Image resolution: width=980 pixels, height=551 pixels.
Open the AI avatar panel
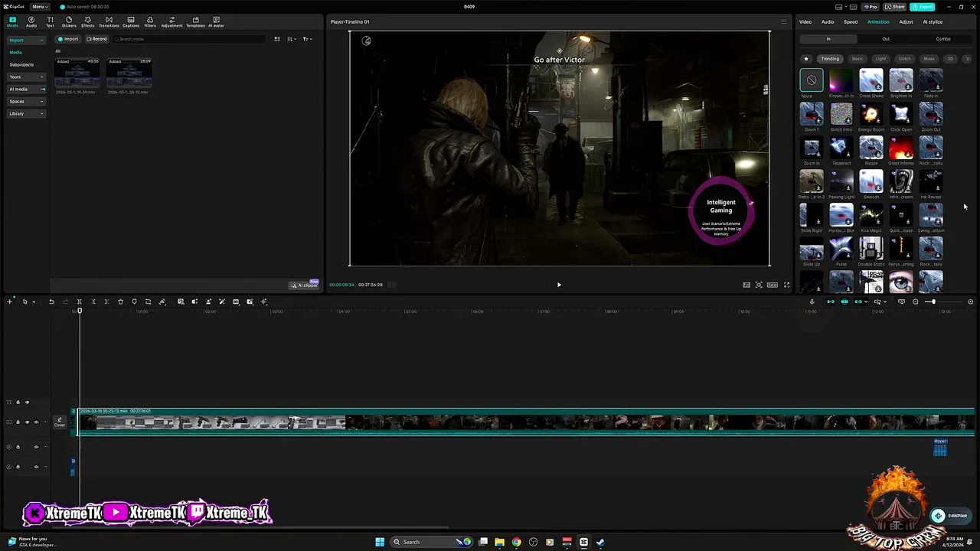pos(216,21)
